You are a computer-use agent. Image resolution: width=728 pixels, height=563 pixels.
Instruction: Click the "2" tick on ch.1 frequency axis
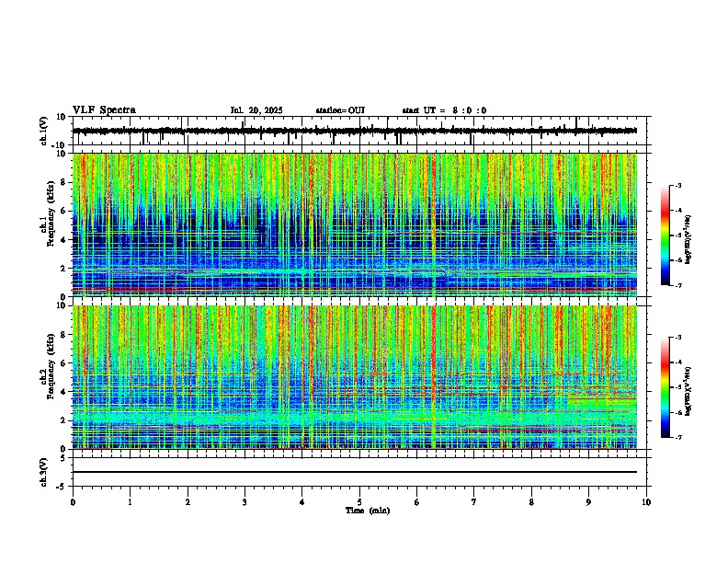63,268
